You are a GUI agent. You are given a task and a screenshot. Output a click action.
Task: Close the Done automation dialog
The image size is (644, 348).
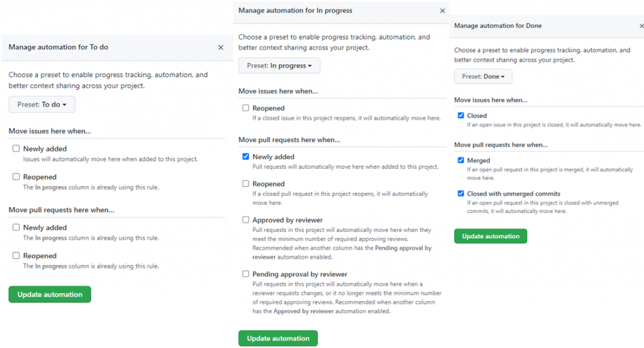point(641,26)
